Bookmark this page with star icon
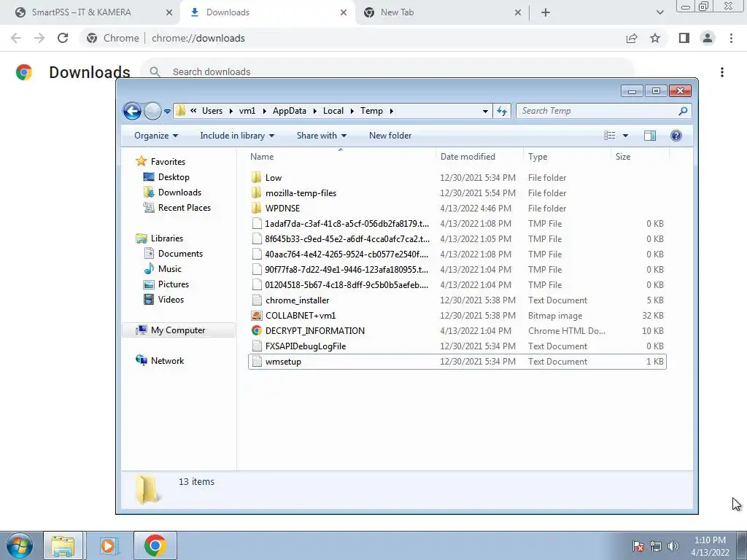Image resolution: width=747 pixels, height=560 pixels. pyautogui.click(x=656, y=38)
